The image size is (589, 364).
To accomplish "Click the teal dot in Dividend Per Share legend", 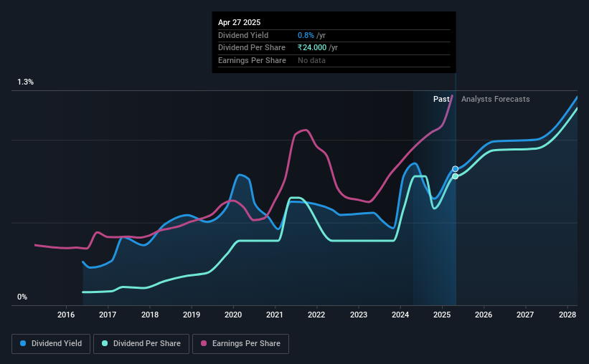I will click(x=105, y=343).
